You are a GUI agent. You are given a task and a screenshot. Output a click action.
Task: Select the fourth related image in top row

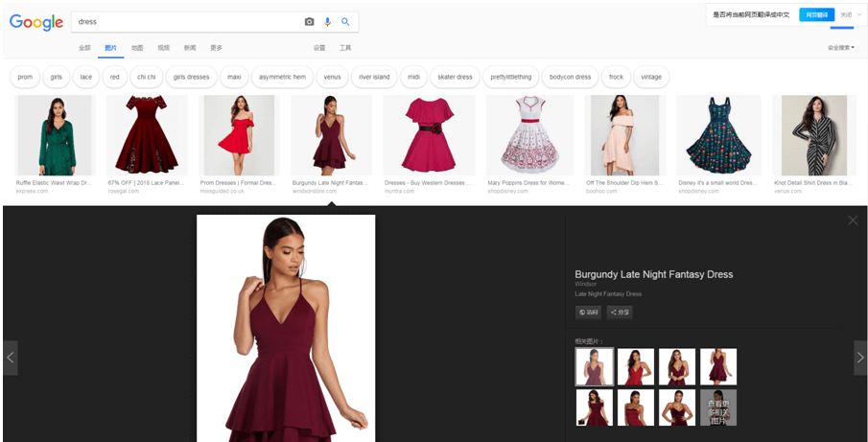click(x=718, y=366)
